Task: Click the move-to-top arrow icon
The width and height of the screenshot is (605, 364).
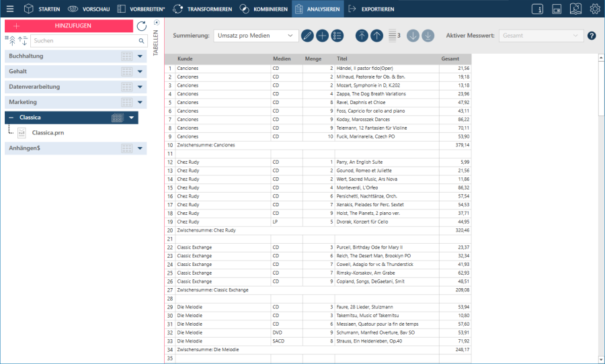Action: coord(362,36)
